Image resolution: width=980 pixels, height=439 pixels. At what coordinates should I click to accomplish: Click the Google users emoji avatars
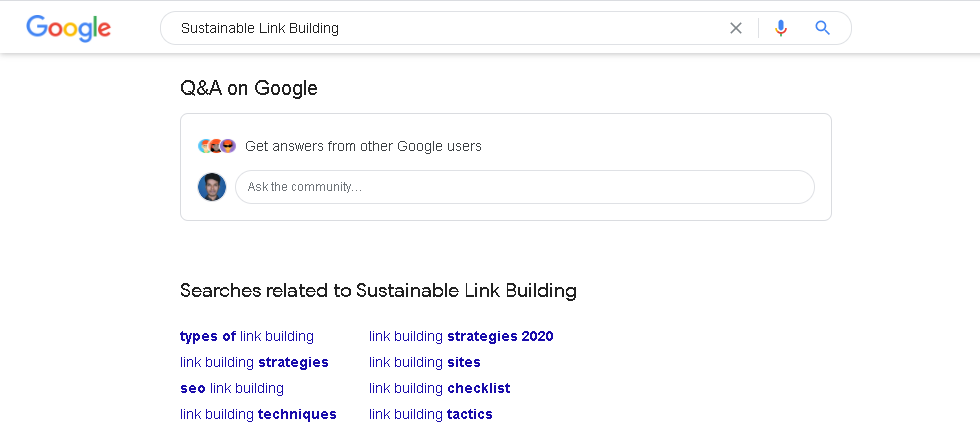[217, 146]
